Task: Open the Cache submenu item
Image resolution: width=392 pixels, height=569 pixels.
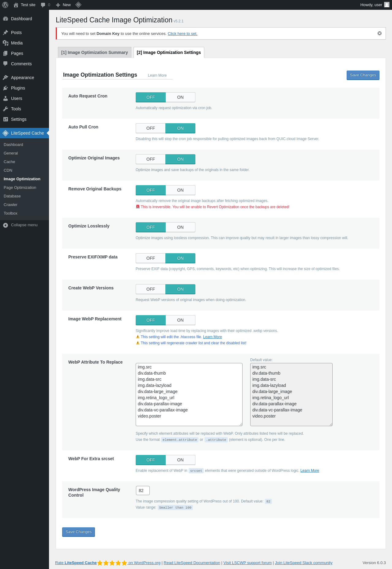Action: point(24,162)
